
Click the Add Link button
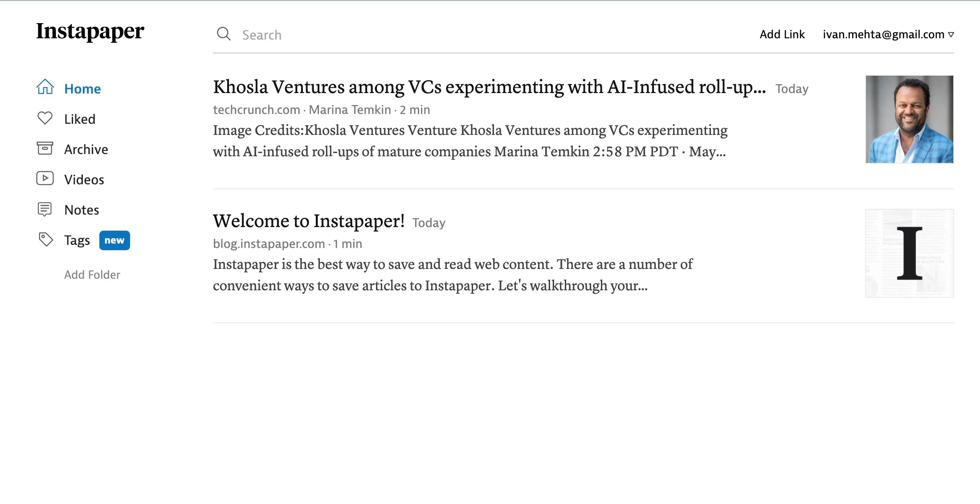[782, 34]
